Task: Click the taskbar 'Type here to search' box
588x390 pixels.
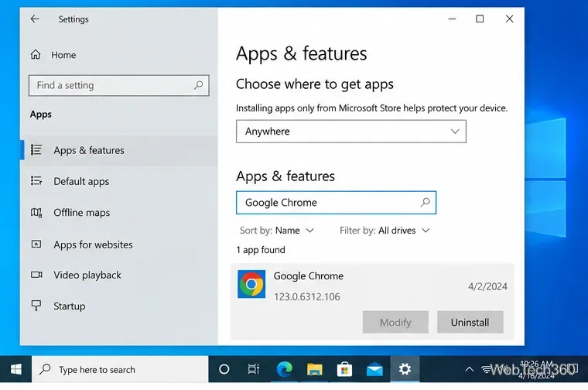Action: 120,369
